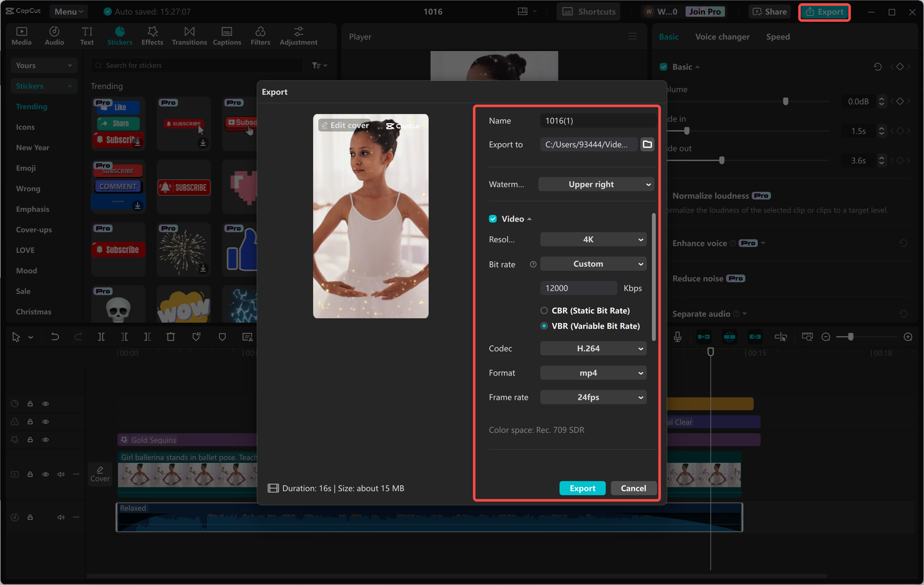Open the Effects panel
The height and width of the screenshot is (585, 924).
coord(152,36)
